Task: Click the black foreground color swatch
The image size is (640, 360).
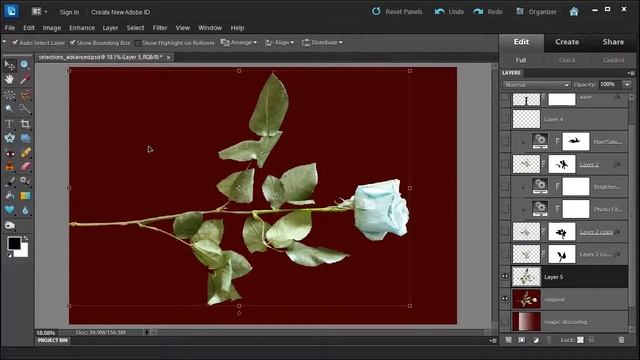Action: (14, 243)
